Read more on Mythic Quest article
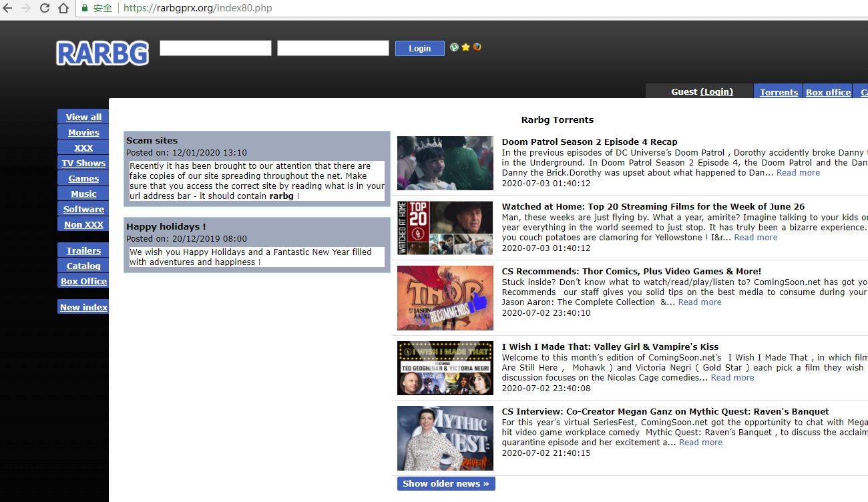868x502 pixels. point(700,442)
